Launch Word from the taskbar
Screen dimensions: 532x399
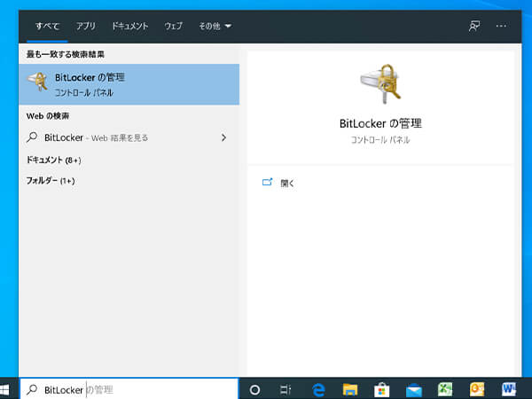click(x=509, y=389)
